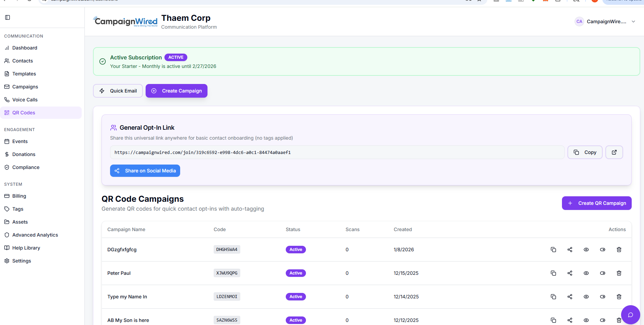View eye icon for Type my Name In campaign
Image resolution: width=644 pixels, height=325 pixels.
(x=586, y=297)
